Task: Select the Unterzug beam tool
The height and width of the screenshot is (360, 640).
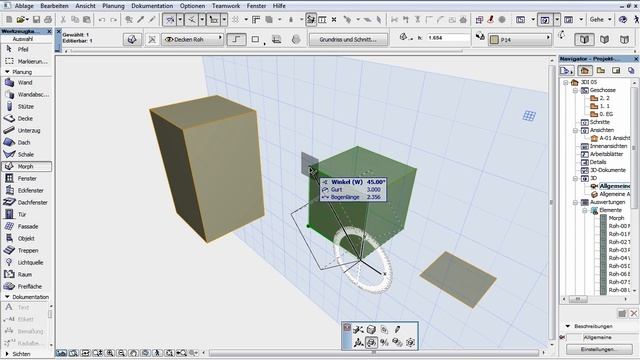Action: [x=29, y=131]
